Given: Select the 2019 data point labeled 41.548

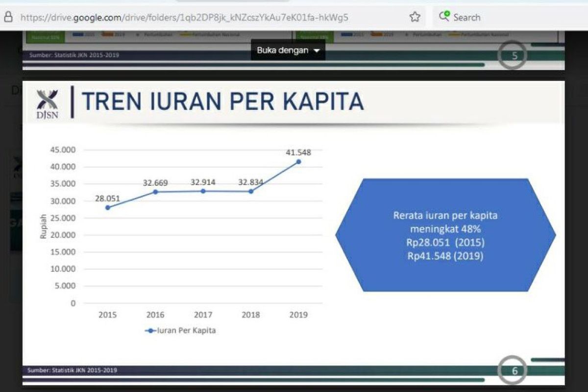Looking at the screenshot, I should coord(298,161).
